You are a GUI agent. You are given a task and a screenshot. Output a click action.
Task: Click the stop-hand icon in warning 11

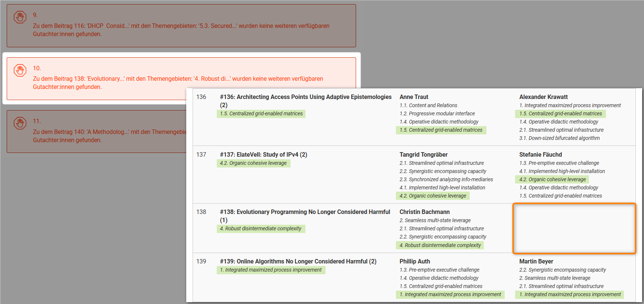click(x=20, y=123)
